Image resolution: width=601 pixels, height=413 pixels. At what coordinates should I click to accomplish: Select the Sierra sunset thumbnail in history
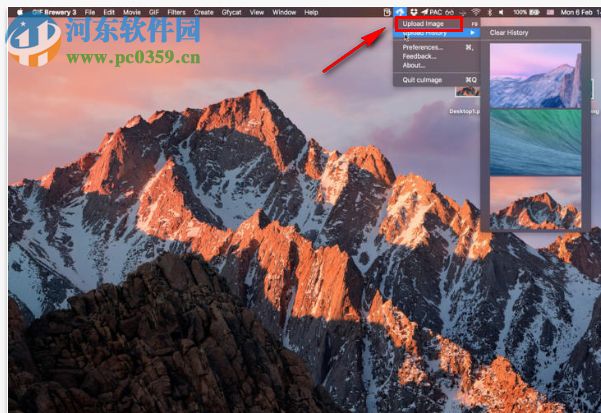(535, 203)
